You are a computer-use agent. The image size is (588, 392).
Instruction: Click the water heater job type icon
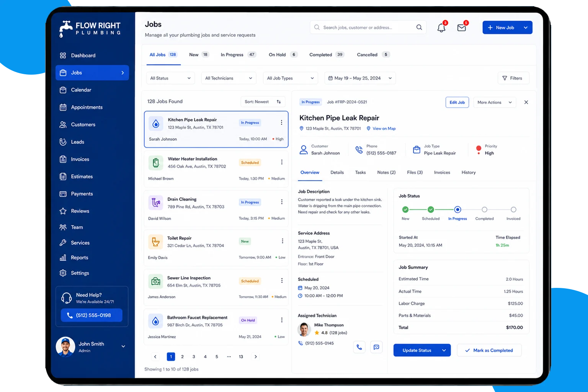(x=156, y=163)
